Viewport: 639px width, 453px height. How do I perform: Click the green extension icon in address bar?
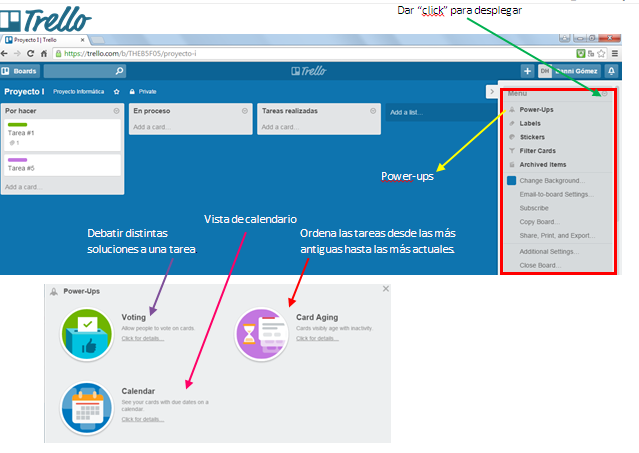pyautogui.click(x=581, y=53)
